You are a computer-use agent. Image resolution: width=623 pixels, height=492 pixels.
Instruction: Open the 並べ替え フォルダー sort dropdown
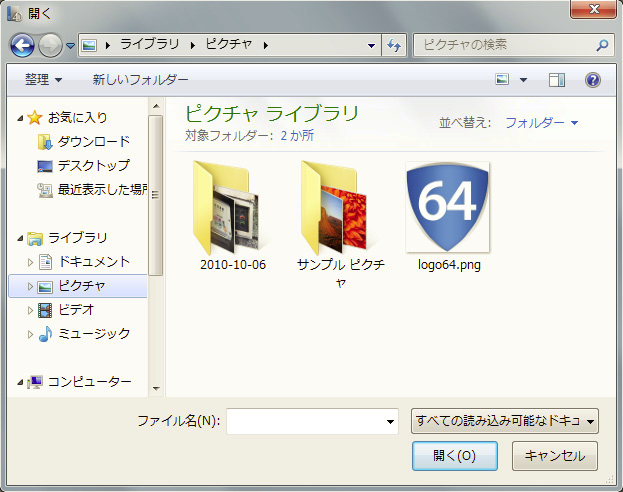pyautogui.click(x=541, y=122)
